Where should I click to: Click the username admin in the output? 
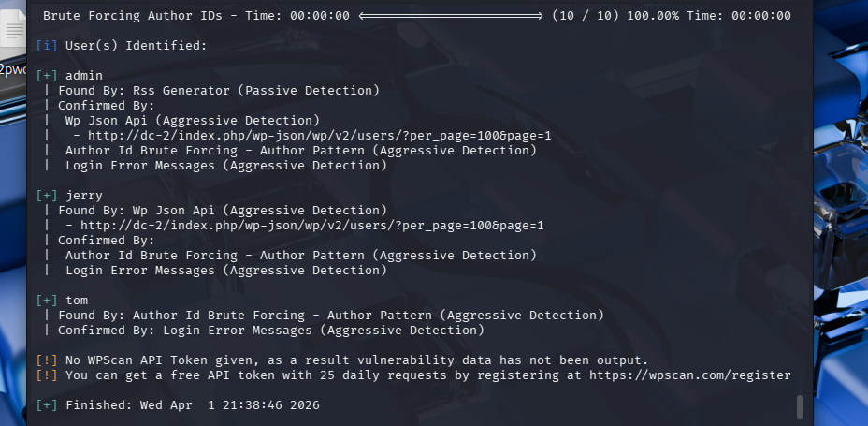point(84,75)
